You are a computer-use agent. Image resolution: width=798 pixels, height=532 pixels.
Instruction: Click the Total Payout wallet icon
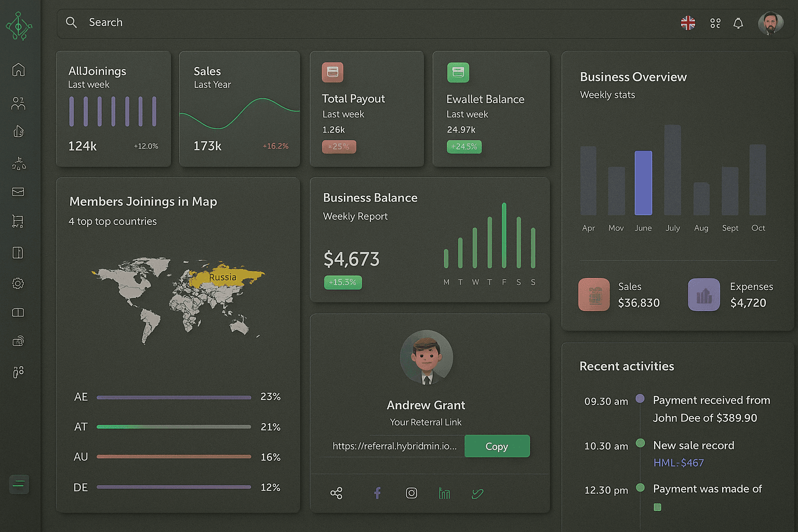(332, 72)
